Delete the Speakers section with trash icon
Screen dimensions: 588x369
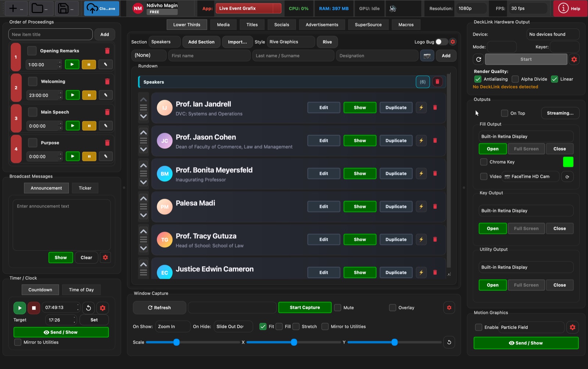click(437, 82)
